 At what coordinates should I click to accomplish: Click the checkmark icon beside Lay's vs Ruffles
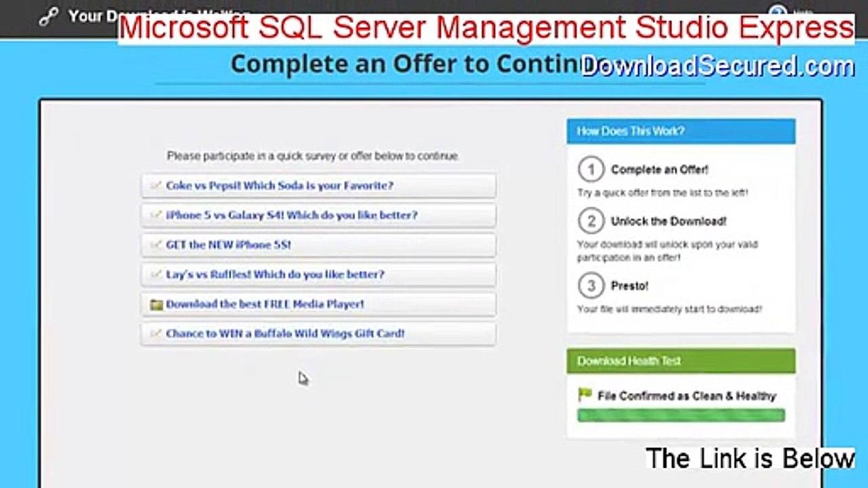(x=156, y=274)
